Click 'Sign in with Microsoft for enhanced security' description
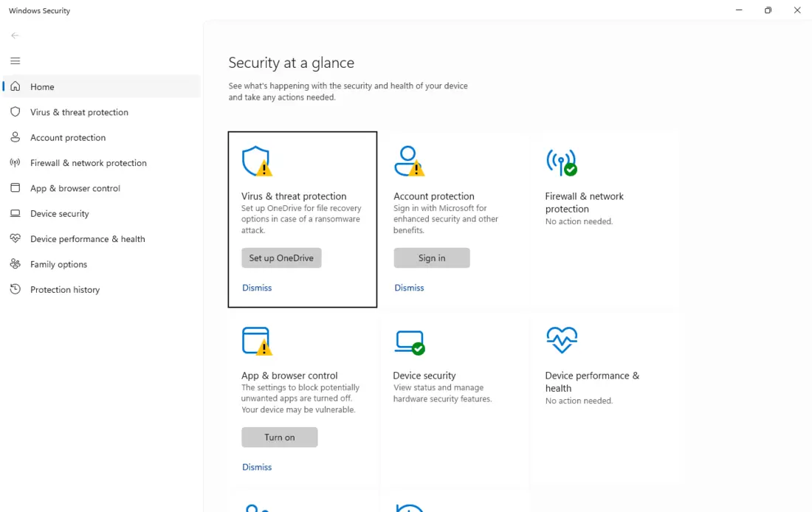This screenshot has width=812, height=512. [x=445, y=219]
